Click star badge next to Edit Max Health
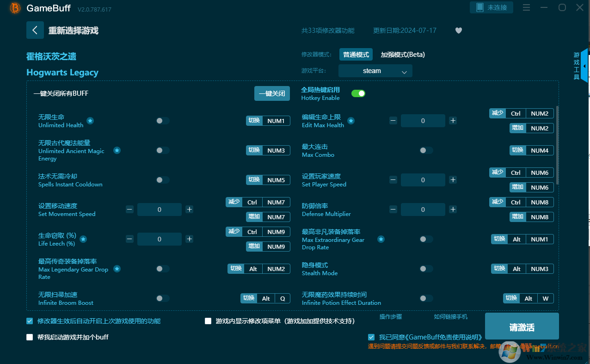The height and width of the screenshot is (364, 590). click(x=351, y=121)
